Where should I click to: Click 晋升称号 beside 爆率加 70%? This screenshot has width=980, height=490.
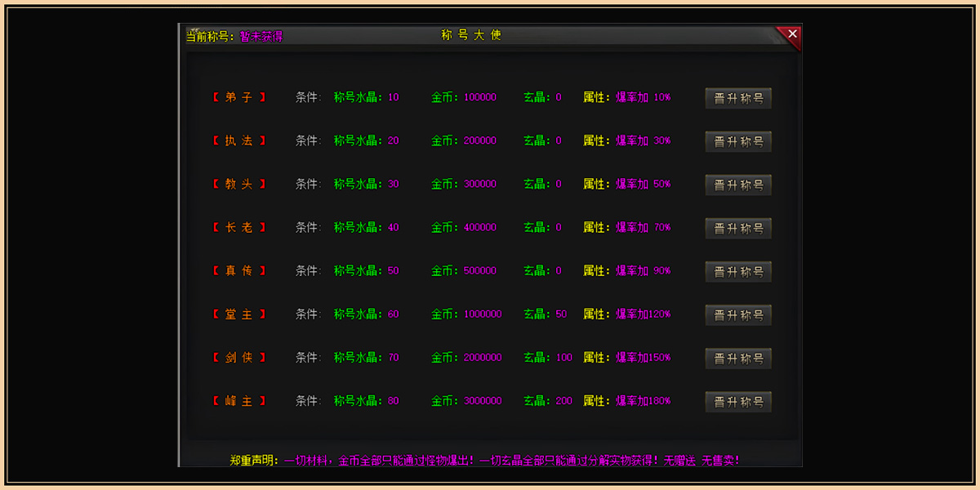(738, 229)
